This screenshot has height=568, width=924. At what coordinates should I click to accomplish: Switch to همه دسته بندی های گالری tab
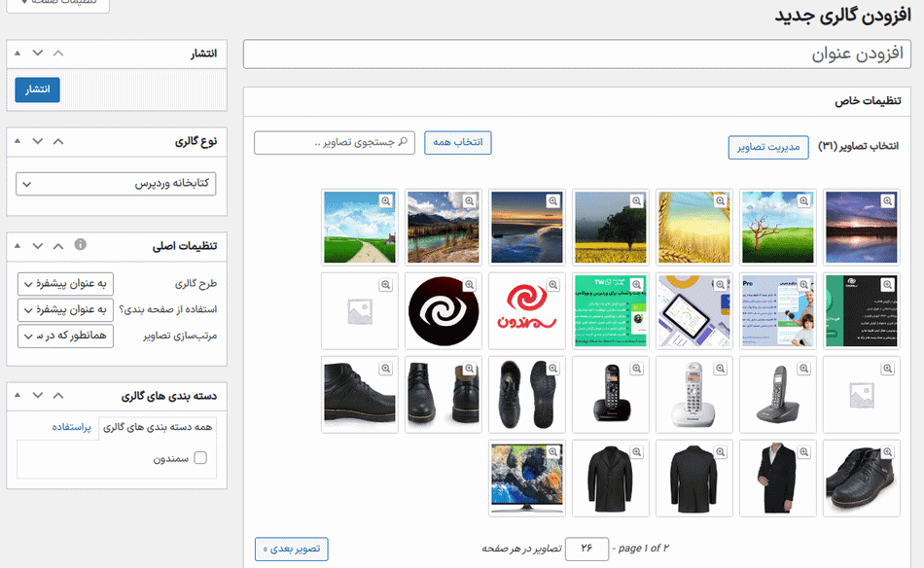pos(158,427)
